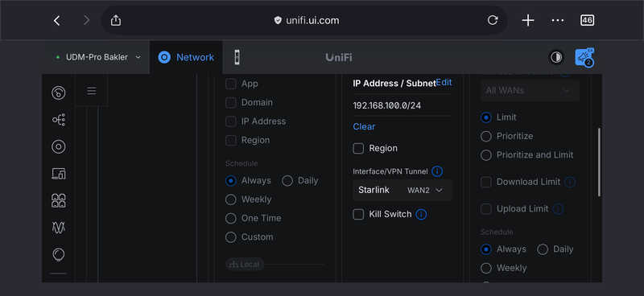Click the unifi.ui.com address bar
This screenshot has height=296, width=644.
[x=306, y=20]
